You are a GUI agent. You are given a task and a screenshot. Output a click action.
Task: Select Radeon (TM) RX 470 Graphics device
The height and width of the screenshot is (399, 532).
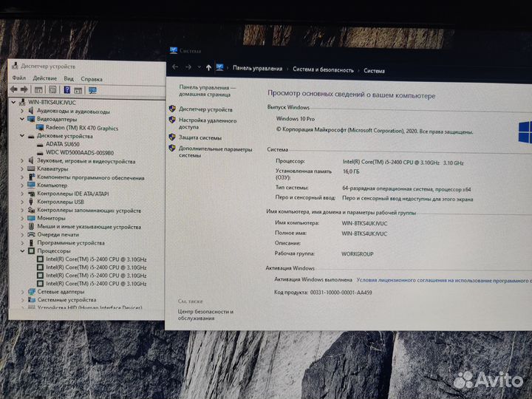click(x=82, y=128)
